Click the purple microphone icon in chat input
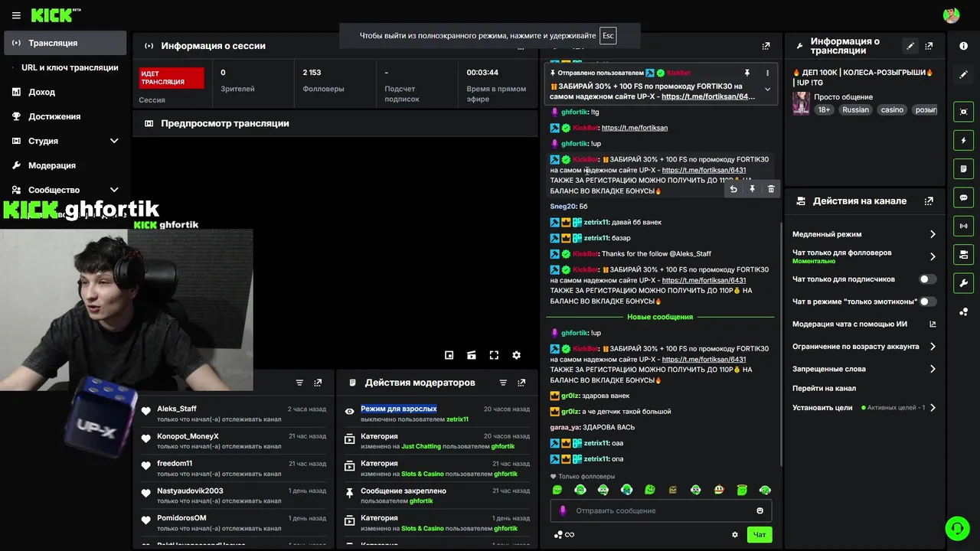This screenshot has height=551, width=980. point(563,510)
